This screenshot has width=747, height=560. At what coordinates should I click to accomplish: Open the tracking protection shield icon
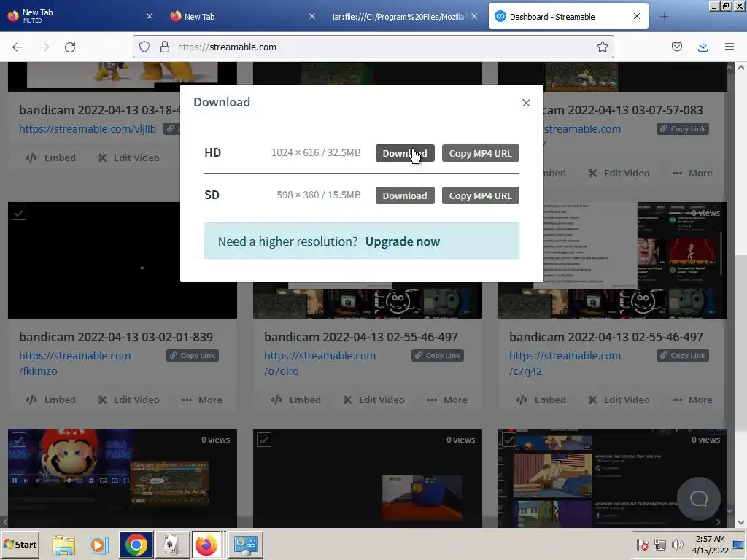[x=144, y=47]
